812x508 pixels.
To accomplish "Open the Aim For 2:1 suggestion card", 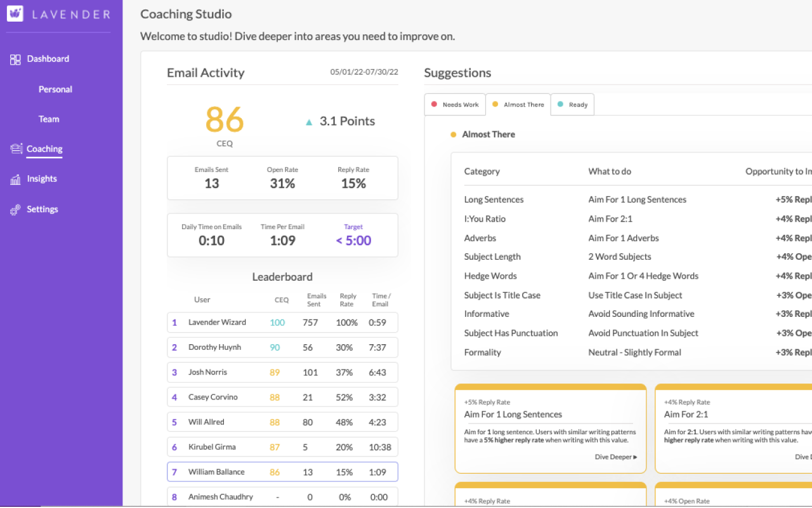I will click(733, 429).
